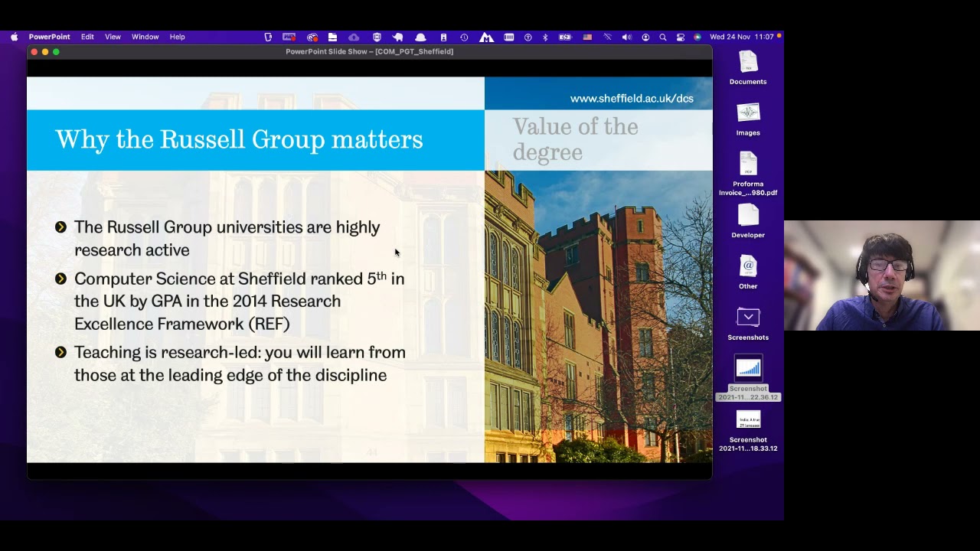Open the PowerPoint application menu

[49, 37]
